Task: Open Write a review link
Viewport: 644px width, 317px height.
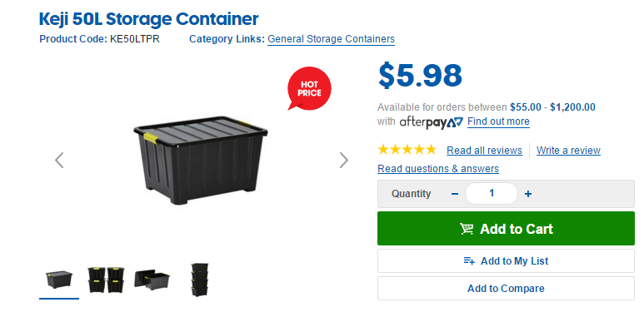Action: (x=568, y=151)
